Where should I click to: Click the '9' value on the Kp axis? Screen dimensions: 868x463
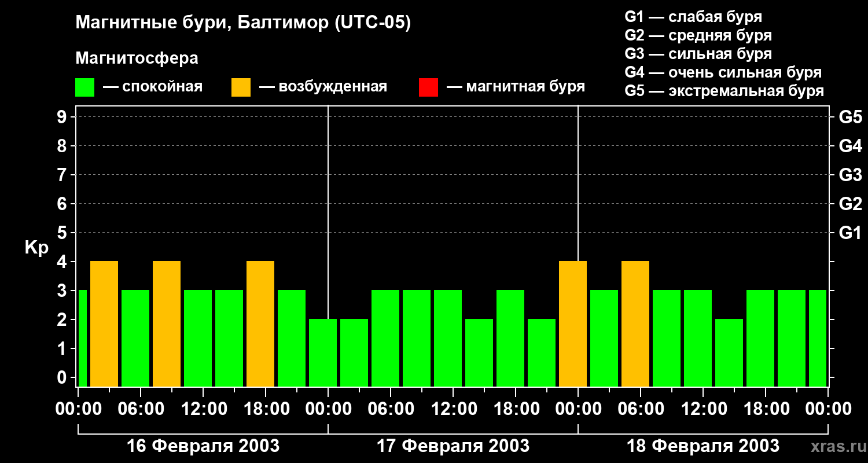coord(63,117)
